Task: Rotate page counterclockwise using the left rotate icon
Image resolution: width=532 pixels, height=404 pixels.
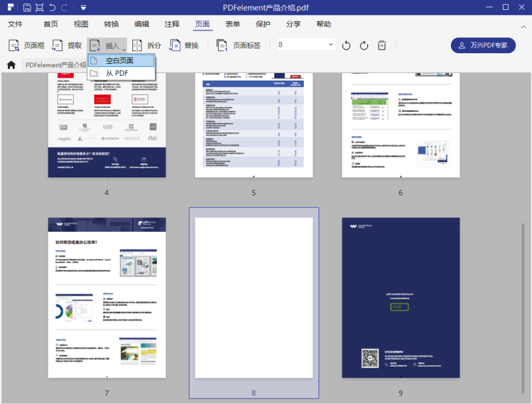Action: pos(346,45)
